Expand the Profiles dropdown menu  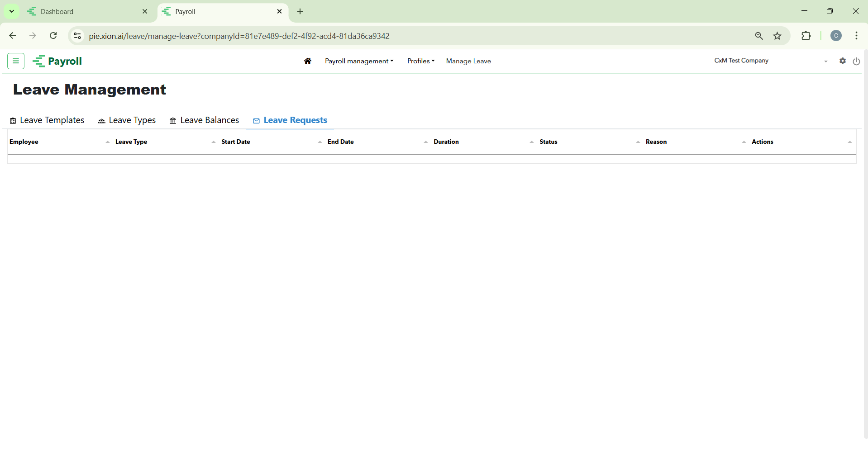tap(420, 61)
